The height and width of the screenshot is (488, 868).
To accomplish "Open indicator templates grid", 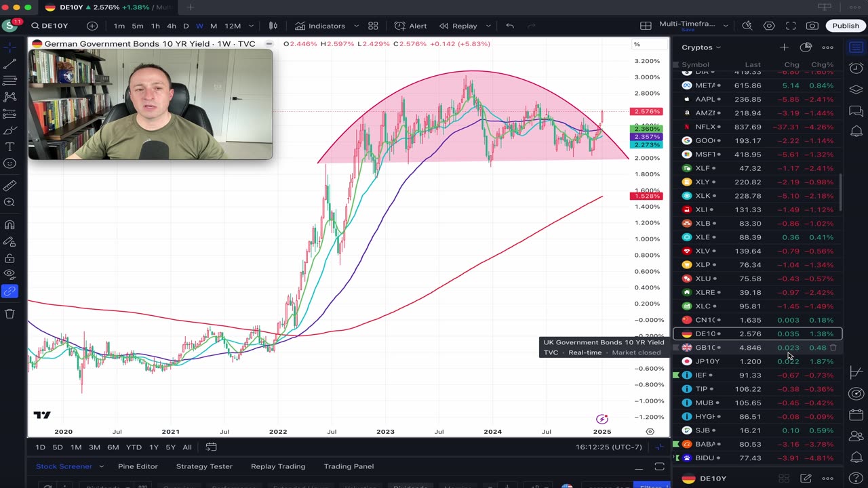I will point(373,26).
